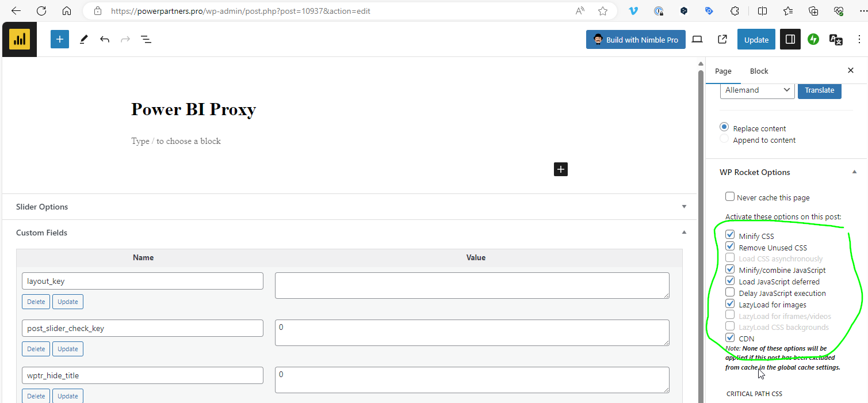Collapse the Custom Fields panel
This screenshot has width=868, height=403.
pyautogui.click(x=684, y=233)
